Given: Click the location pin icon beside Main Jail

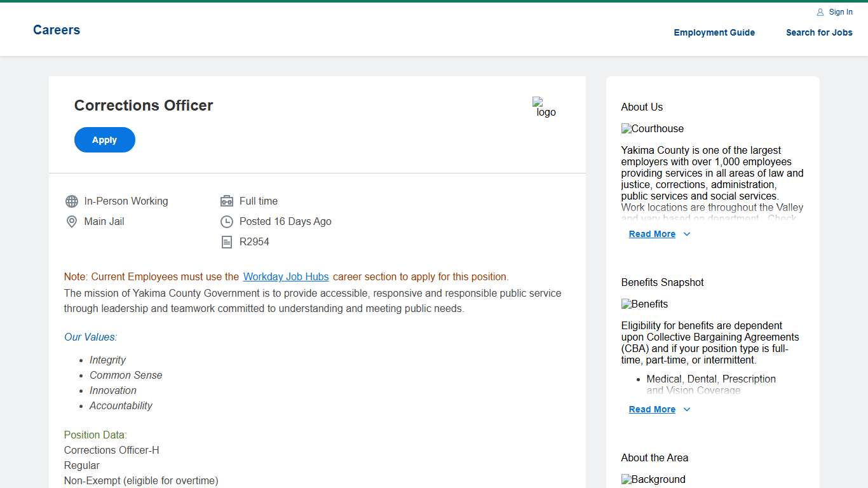Looking at the screenshot, I should coord(72,222).
